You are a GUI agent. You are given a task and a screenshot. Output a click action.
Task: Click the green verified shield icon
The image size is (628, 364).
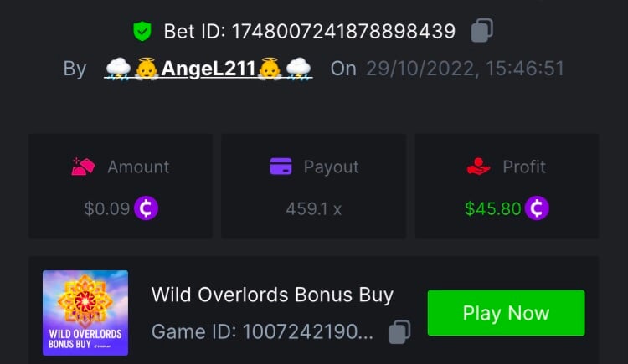pos(142,31)
